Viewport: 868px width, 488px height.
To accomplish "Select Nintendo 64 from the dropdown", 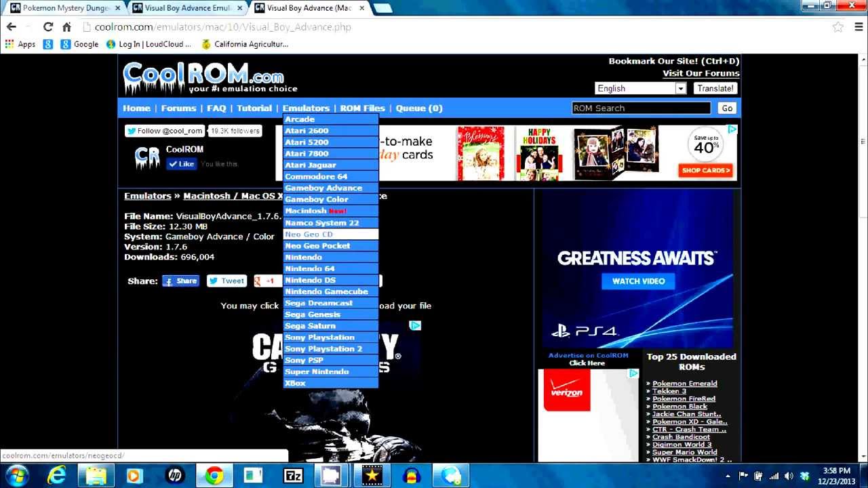I will (330, 269).
